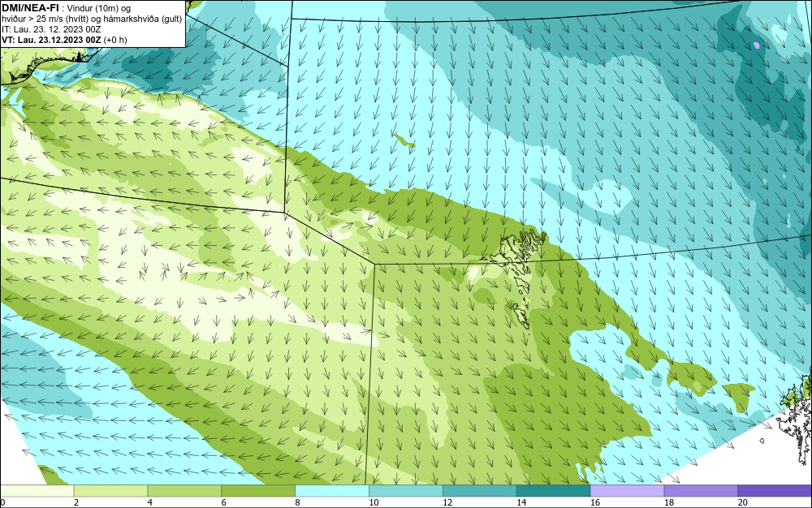812x508 pixels.
Task: Click the "hámarkshviða (gult)" text line
Action: click(x=143, y=19)
